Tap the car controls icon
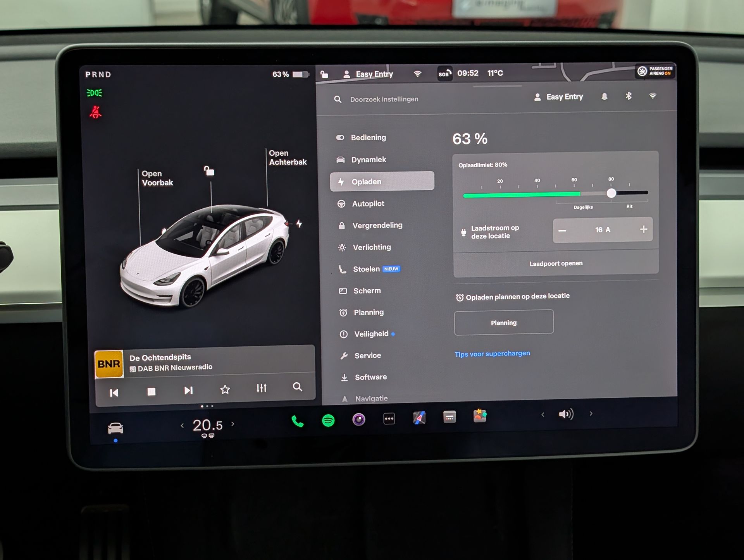 click(x=115, y=428)
